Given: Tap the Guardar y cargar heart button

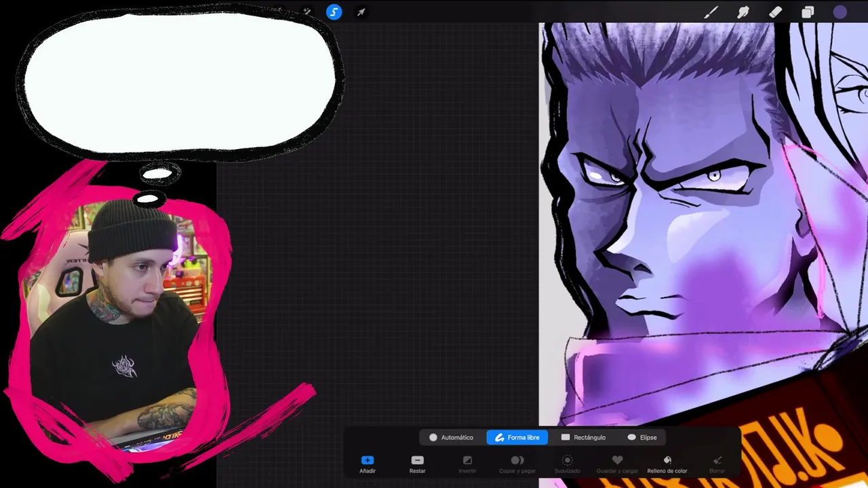Looking at the screenshot, I should [x=617, y=464].
